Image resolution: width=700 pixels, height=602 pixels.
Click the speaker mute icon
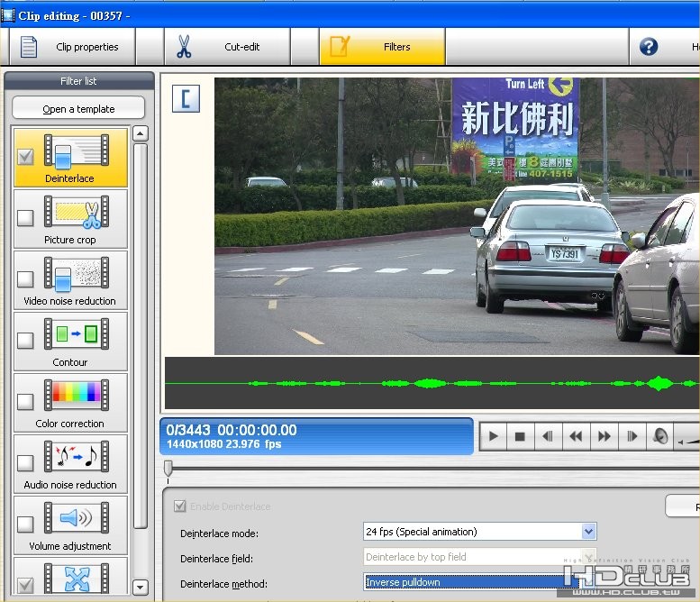(659, 436)
